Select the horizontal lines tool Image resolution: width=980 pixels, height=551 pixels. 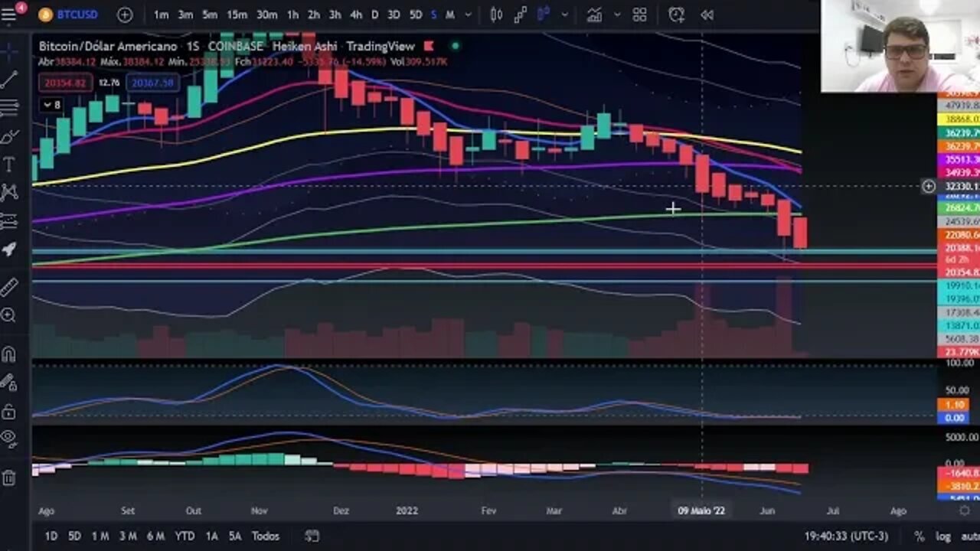9,108
